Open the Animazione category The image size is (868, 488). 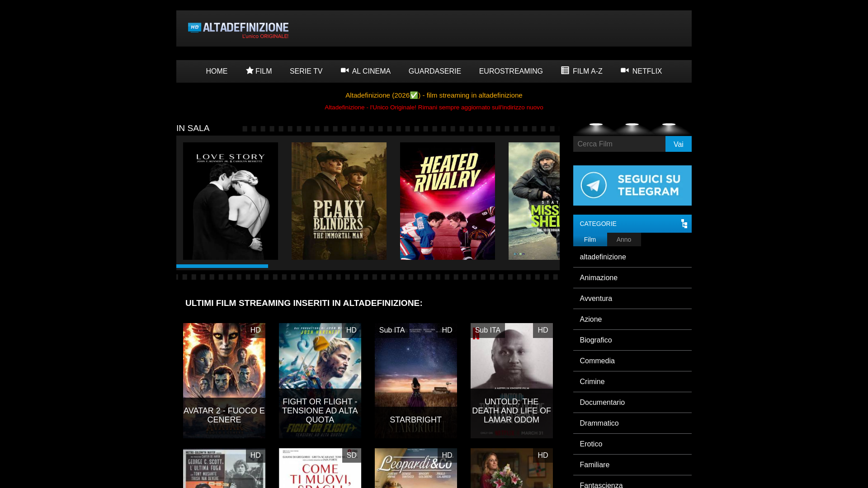coord(632,278)
